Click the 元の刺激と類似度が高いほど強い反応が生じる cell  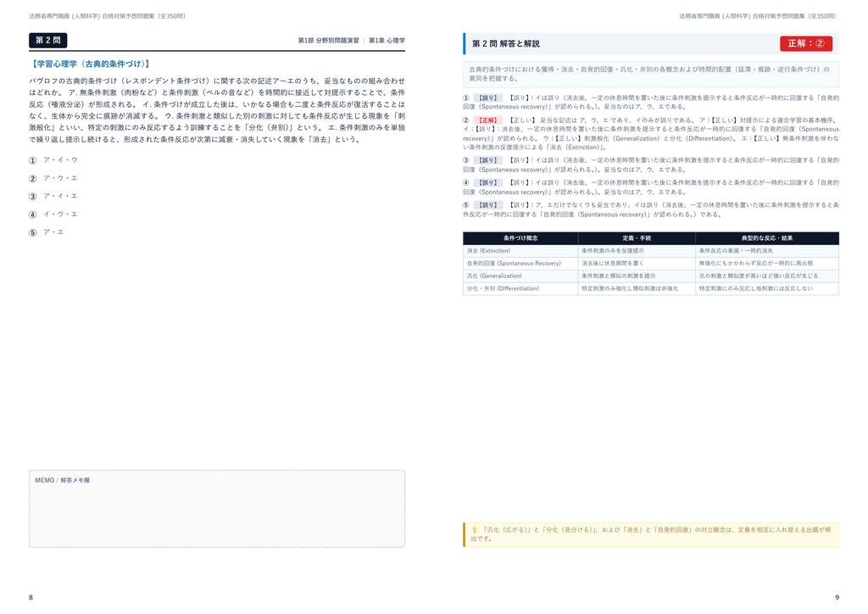767,276
